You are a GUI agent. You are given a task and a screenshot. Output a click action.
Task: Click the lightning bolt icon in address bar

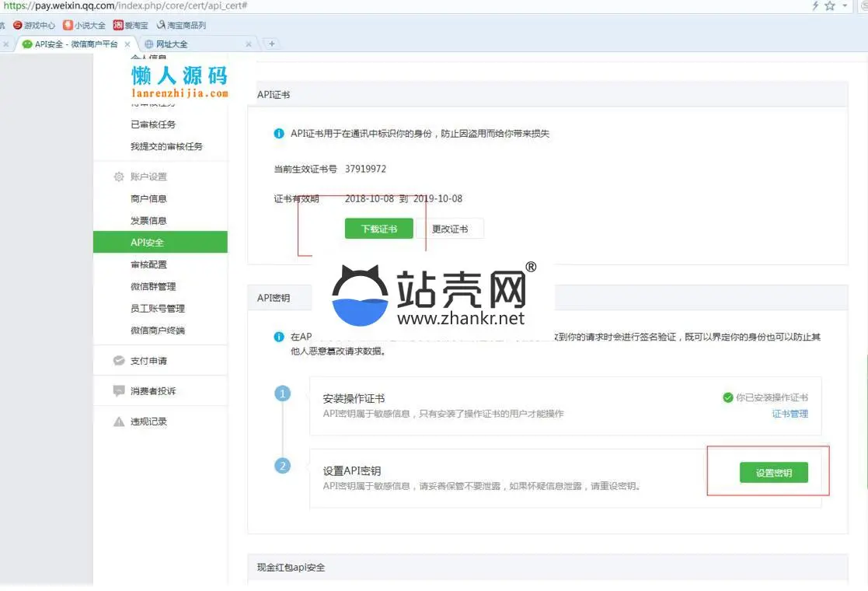[814, 6]
